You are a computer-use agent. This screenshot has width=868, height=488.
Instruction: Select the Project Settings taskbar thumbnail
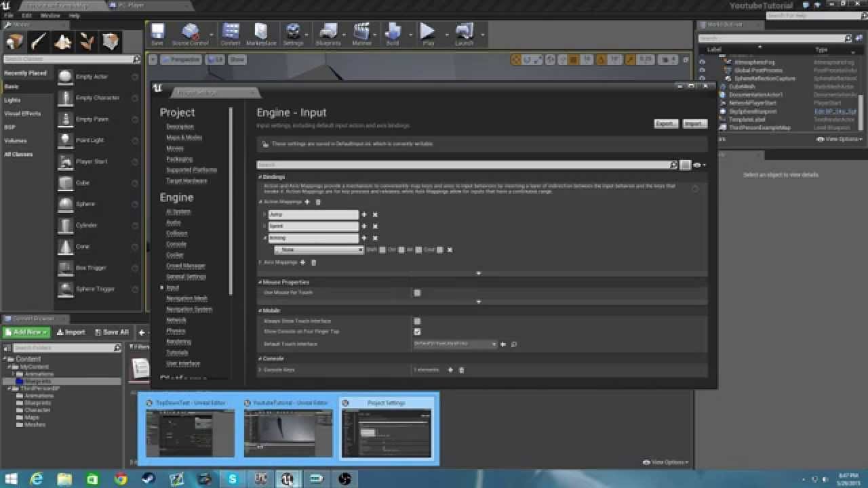pos(387,429)
